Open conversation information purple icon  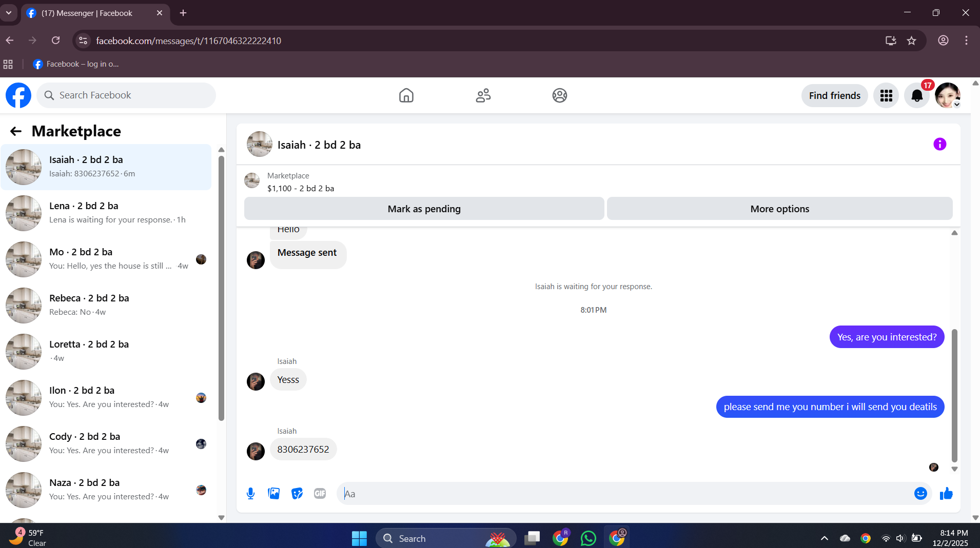pyautogui.click(x=939, y=144)
